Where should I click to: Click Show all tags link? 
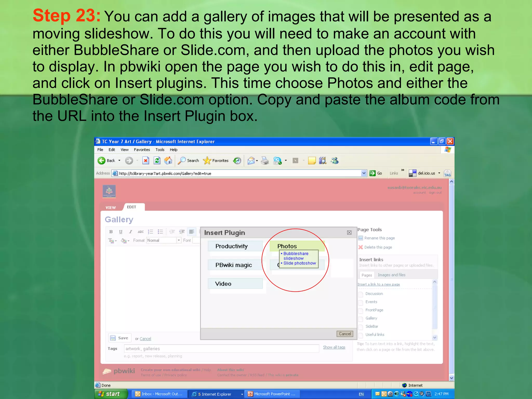tap(334, 347)
